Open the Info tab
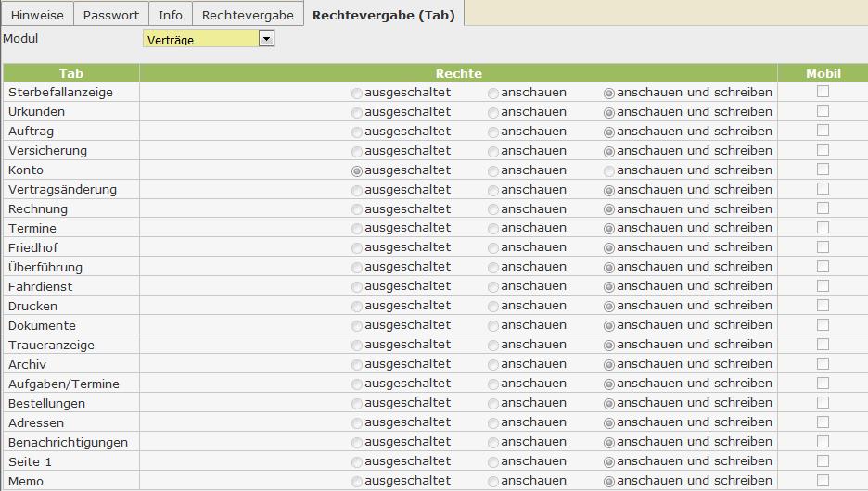The width and height of the screenshot is (868, 491). (x=170, y=15)
